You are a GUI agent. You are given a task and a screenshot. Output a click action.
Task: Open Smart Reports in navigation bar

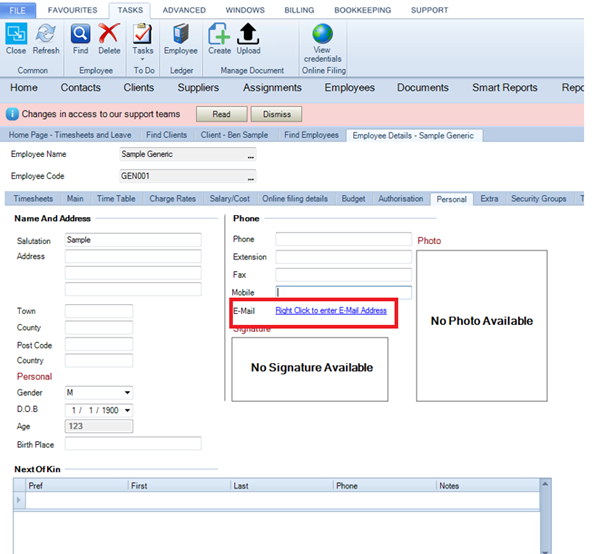[x=504, y=88]
